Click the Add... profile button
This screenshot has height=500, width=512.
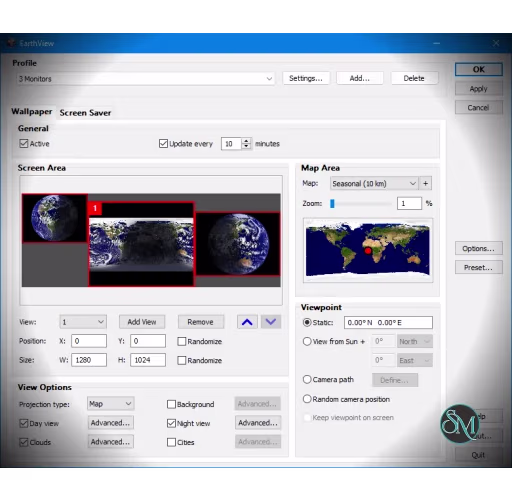(360, 78)
